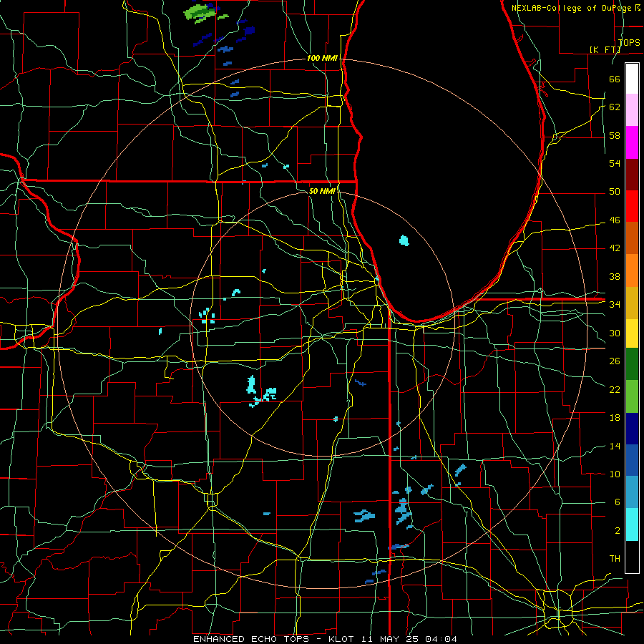The width and height of the screenshot is (644, 644).
Task: Click the white swatch in the tops legend
Action: point(632,79)
